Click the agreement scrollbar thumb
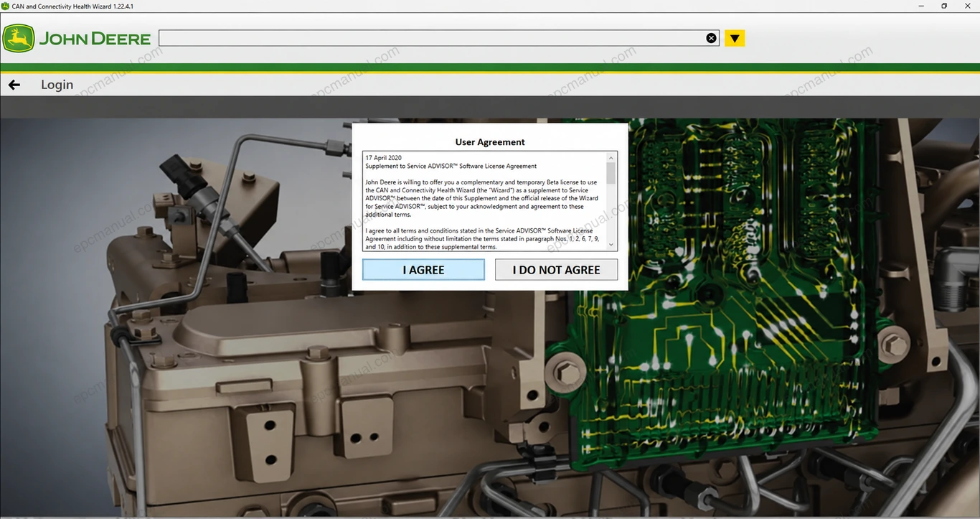 pos(611,173)
